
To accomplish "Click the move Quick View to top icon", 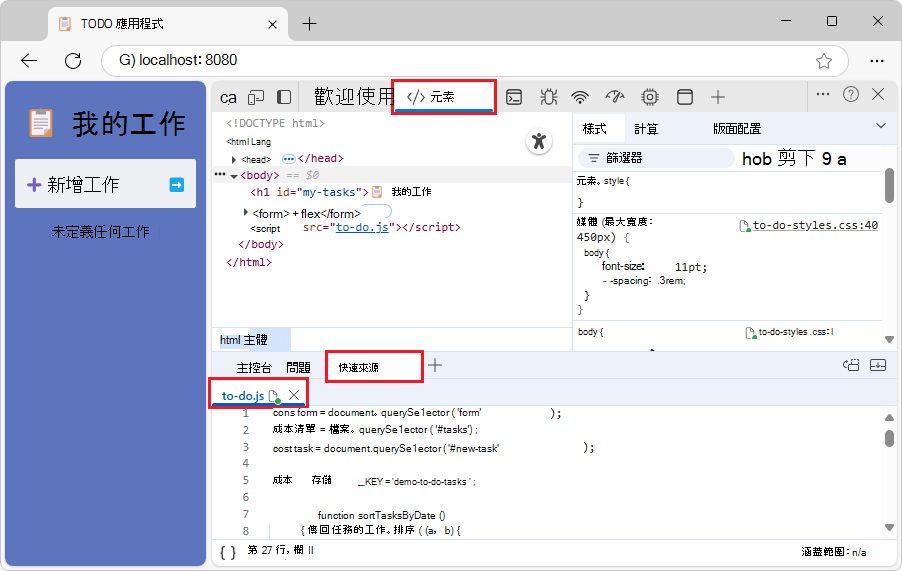I will tap(851, 365).
